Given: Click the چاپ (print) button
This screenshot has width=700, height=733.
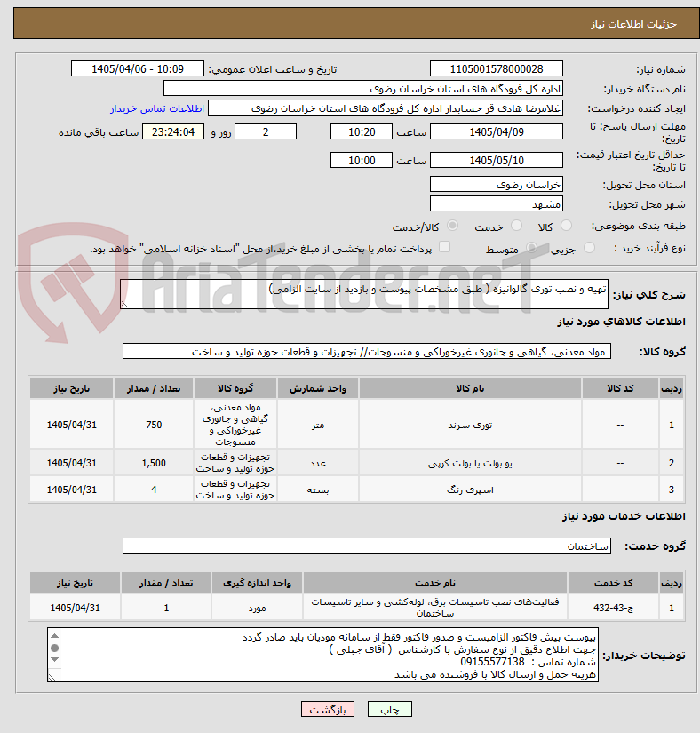Looking at the screenshot, I should click(389, 709).
